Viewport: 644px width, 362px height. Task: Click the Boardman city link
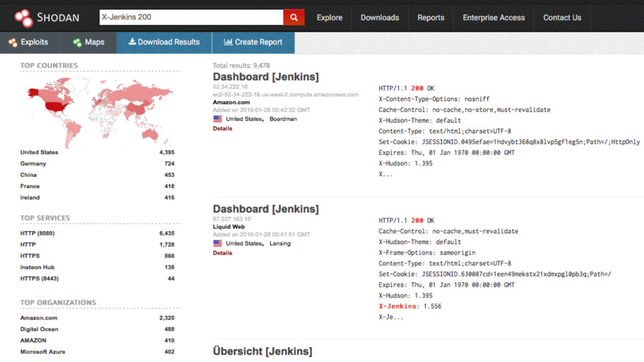pyautogui.click(x=284, y=119)
